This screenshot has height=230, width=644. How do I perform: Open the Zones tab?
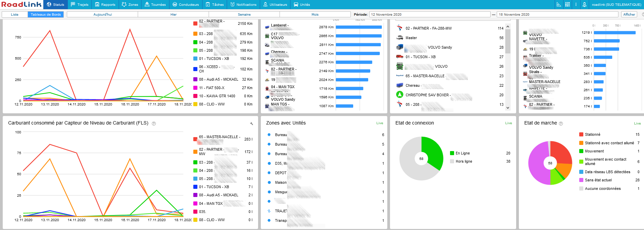(x=130, y=4)
